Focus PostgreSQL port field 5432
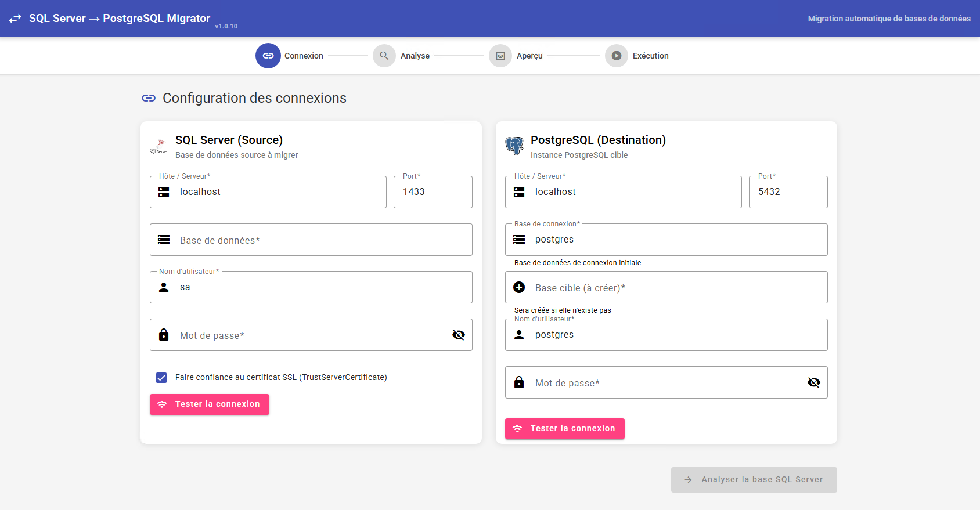Screen dimensions: 980x510 click(788, 192)
